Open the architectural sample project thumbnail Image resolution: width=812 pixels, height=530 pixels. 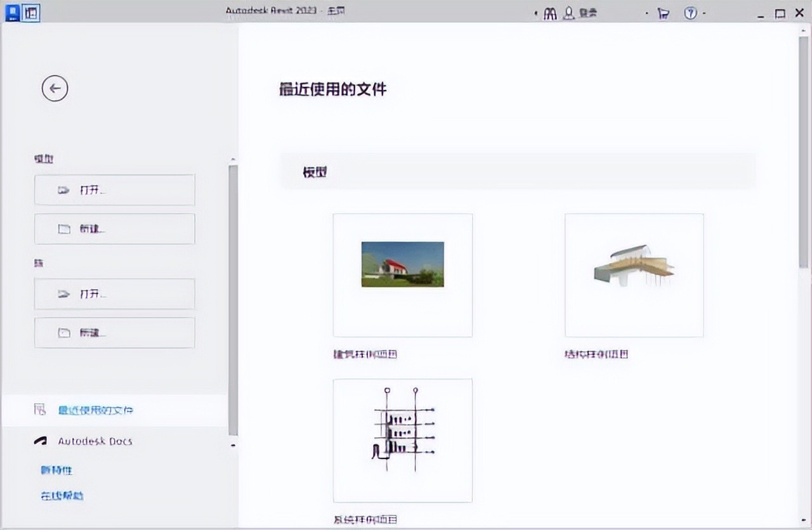click(x=402, y=275)
